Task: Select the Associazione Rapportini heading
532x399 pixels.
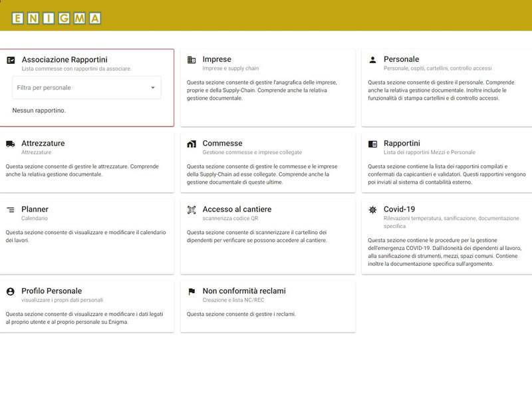Action: click(x=65, y=60)
